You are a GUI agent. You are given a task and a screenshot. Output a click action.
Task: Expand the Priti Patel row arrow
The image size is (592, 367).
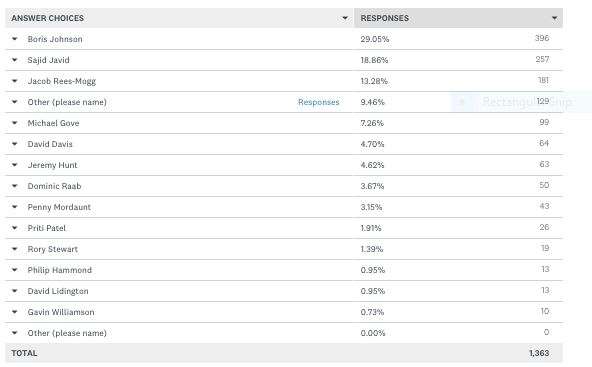pos(15,228)
